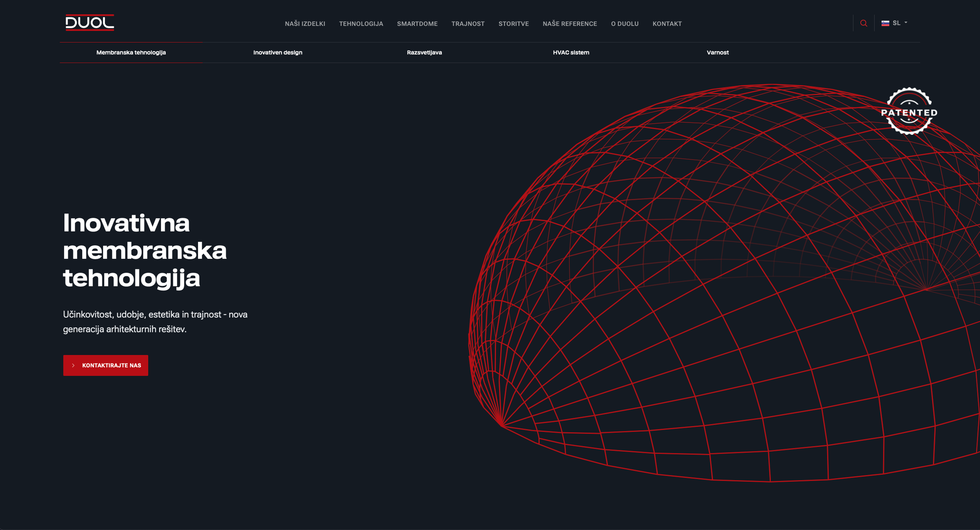Navigate to Naše reference
Screen dimensions: 980x530
[x=570, y=24]
